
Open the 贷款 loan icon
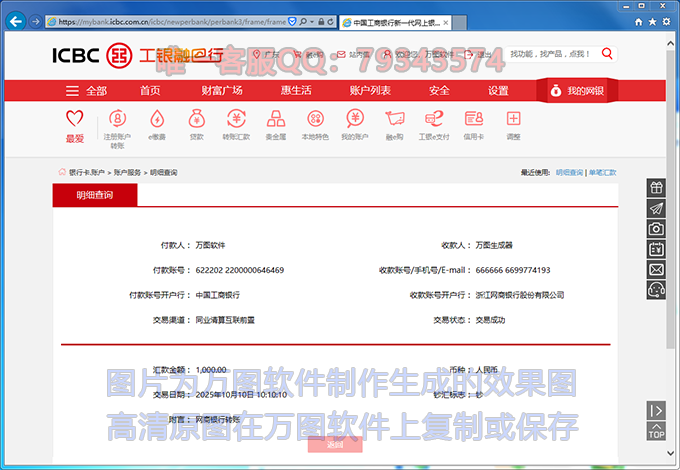click(x=197, y=123)
